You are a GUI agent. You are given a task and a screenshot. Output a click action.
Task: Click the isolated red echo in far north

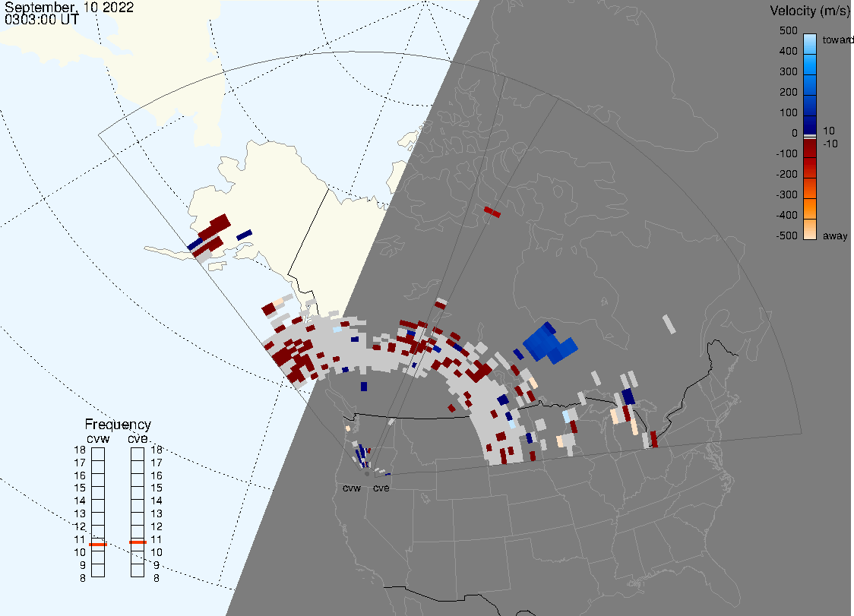coord(492,212)
